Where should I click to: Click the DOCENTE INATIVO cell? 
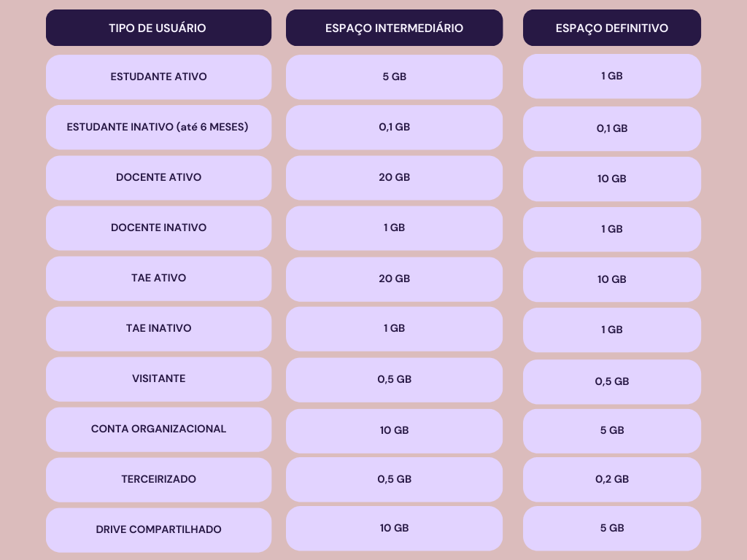coord(158,227)
